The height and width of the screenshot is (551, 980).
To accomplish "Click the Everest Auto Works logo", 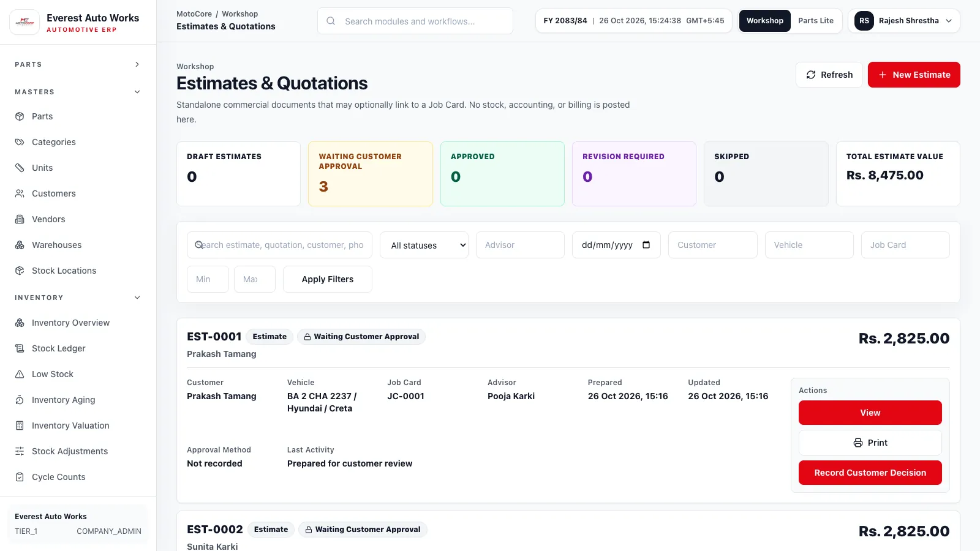I will click(24, 22).
